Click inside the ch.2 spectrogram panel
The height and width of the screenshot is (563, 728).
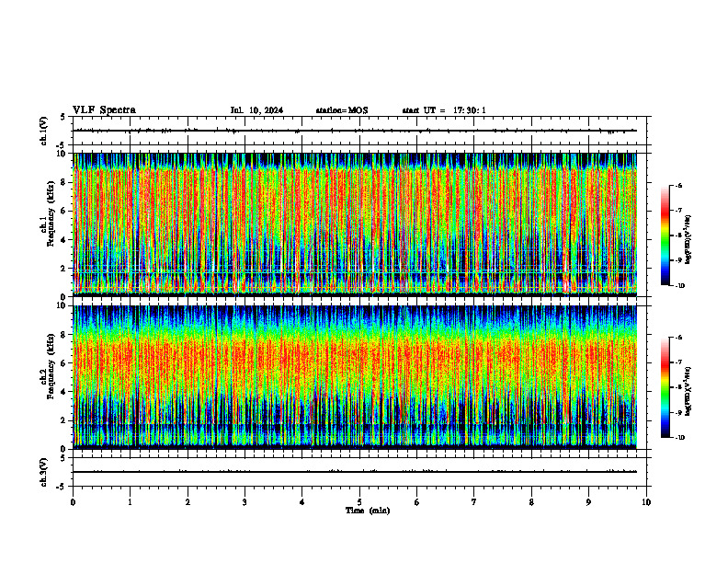click(354, 377)
